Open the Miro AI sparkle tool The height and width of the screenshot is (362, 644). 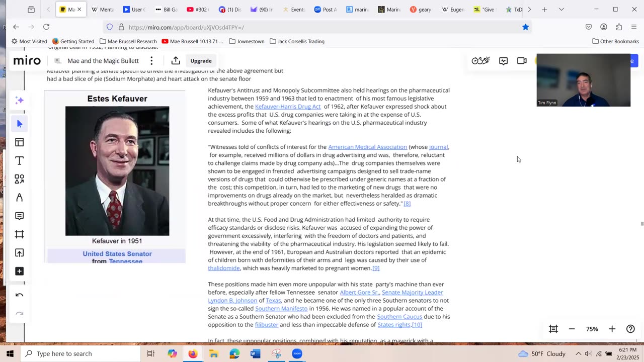(19, 101)
